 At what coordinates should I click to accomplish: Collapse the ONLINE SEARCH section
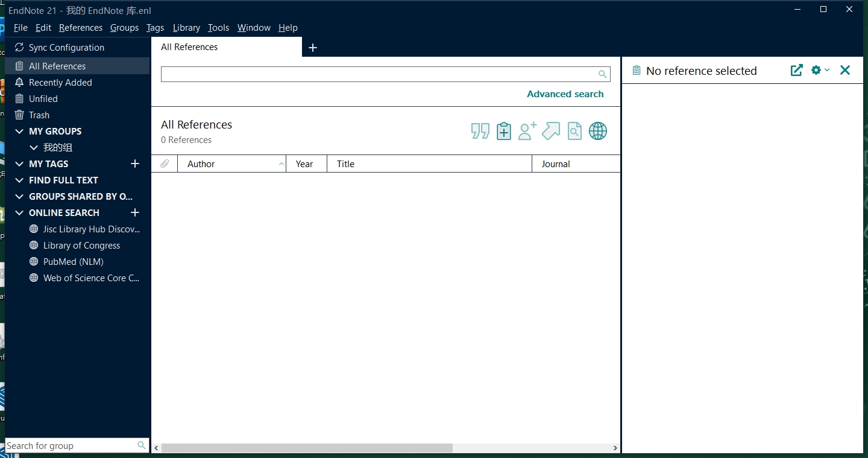19,212
